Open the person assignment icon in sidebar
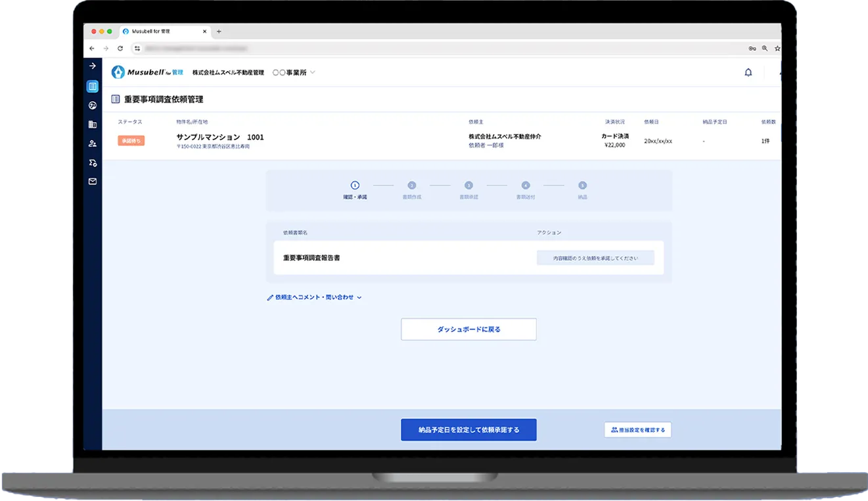The width and height of the screenshot is (868, 501). click(92, 143)
